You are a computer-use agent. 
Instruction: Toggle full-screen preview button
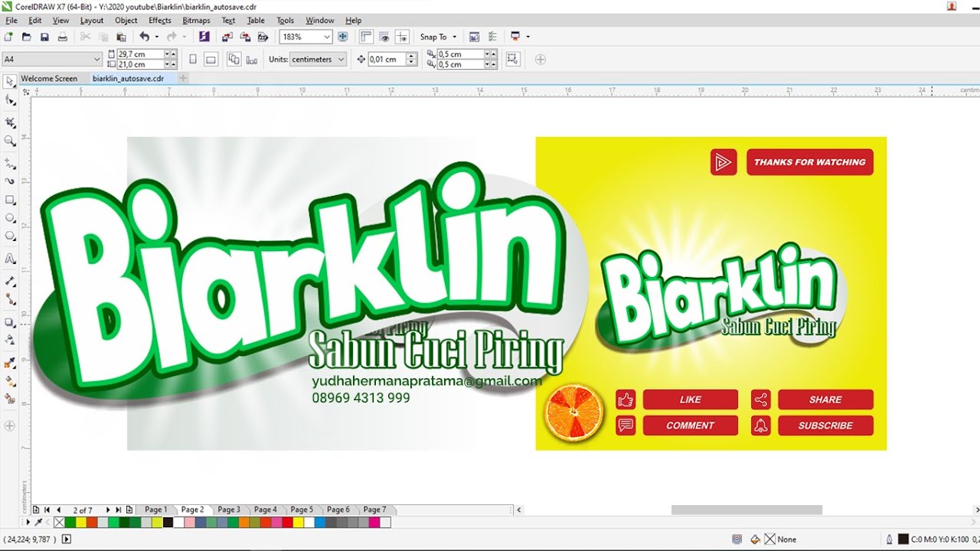coord(342,37)
